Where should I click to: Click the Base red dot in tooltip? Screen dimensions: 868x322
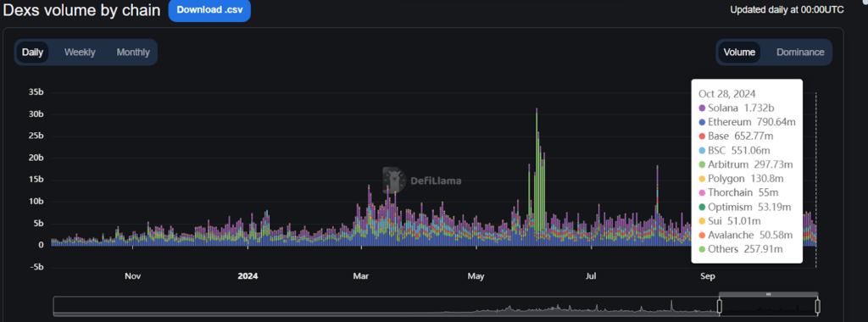(702, 136)
